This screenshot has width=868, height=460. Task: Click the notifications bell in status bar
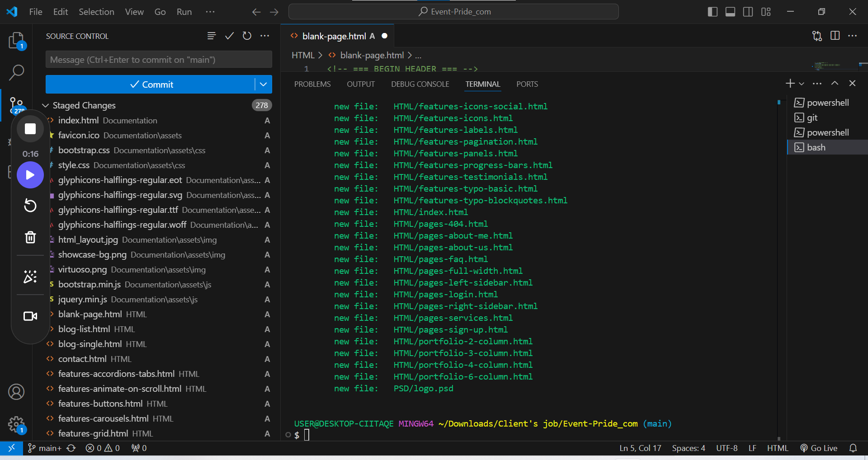[x=853, y=448]
